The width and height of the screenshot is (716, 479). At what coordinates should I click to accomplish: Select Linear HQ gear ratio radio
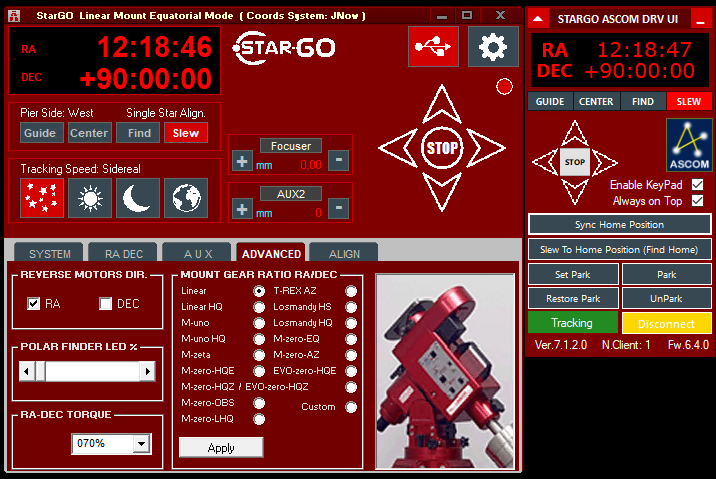coord(259,307)
